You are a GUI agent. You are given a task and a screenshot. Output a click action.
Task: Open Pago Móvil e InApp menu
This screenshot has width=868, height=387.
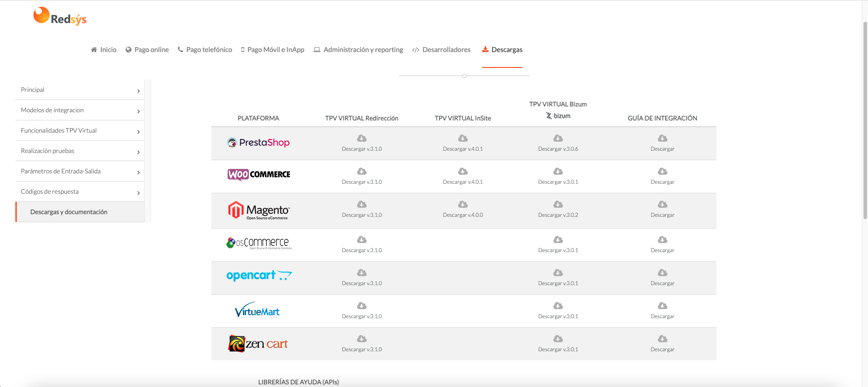click(x=273, y=50)
